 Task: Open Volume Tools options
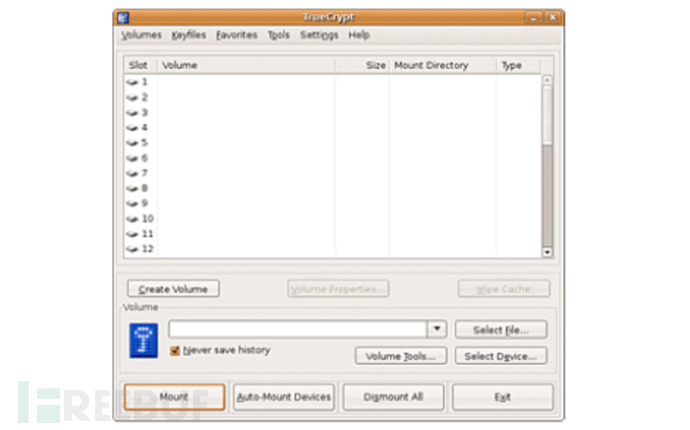[x=400, y=356]
